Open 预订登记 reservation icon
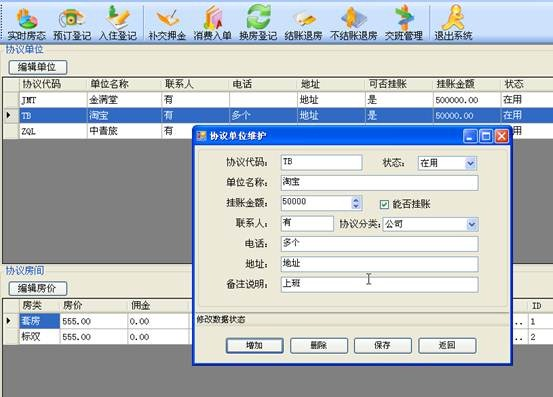 coord(72,24)
